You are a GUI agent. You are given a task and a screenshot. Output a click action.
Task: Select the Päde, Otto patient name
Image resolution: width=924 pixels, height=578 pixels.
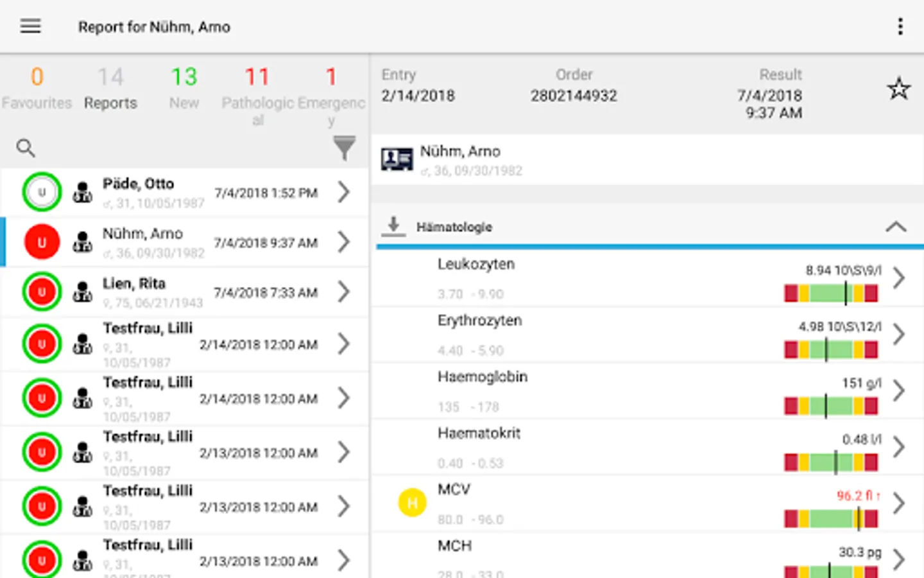(138, 184)
